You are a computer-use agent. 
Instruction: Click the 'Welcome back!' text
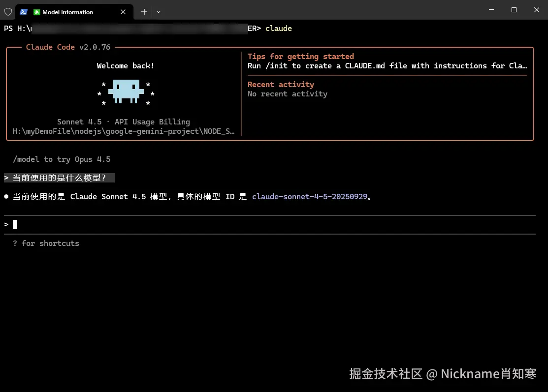(x=126, y=65)
